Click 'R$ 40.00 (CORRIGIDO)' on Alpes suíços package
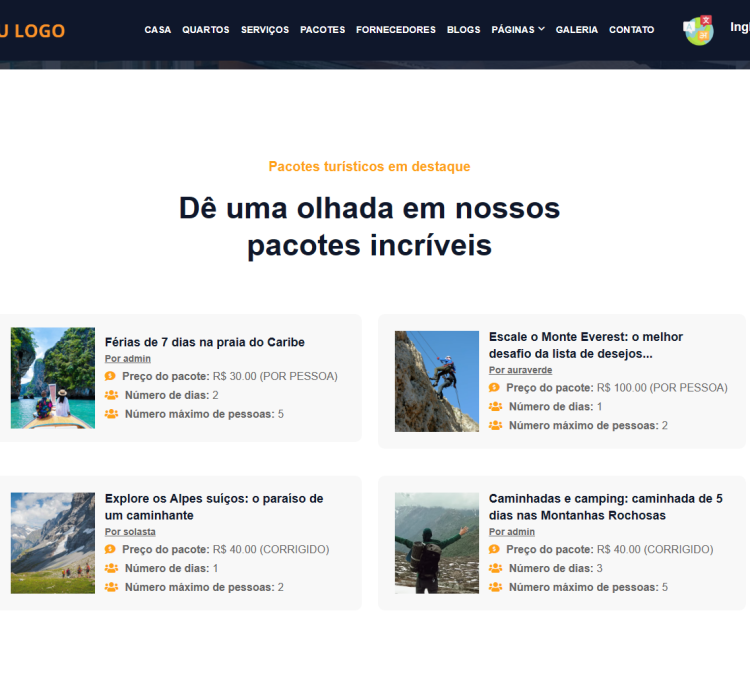This screenshot has width=750, height=690. tap(271, 549)
